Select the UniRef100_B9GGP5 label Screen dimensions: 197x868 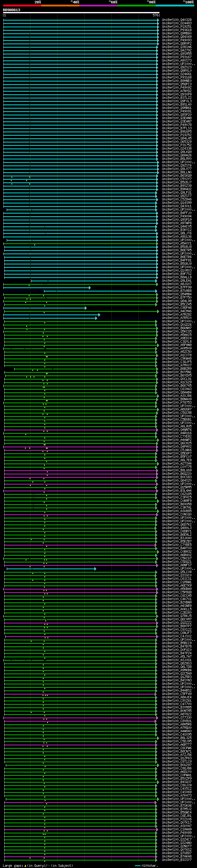pos(177,132)
